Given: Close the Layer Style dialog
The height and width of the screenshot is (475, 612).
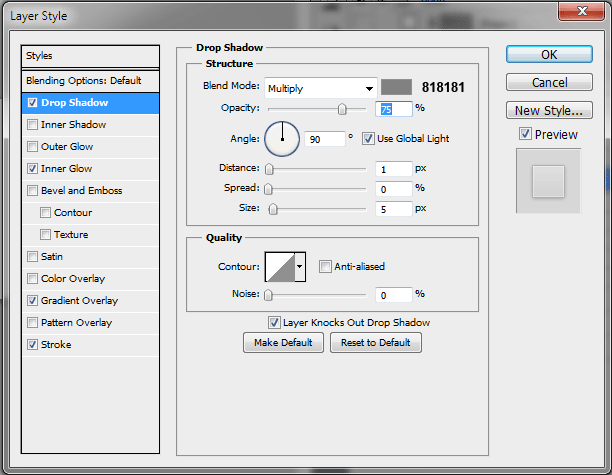Looking at the screenshot, I should point(588,13).
